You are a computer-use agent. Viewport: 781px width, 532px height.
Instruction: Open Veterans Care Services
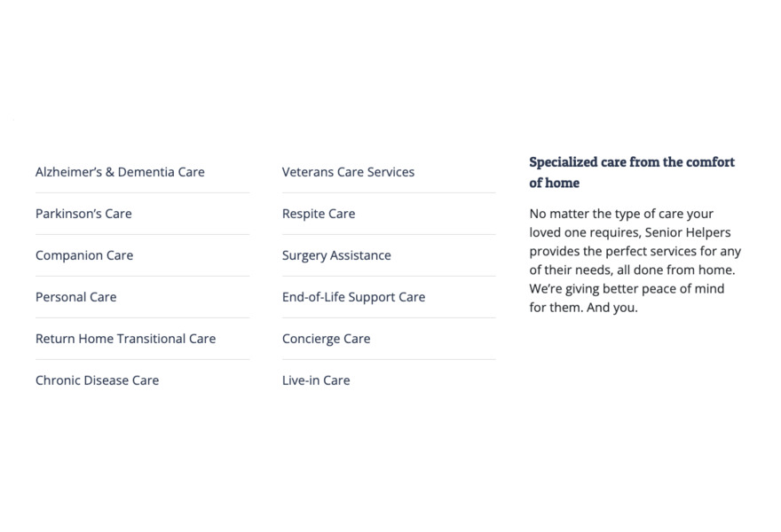click(x=348, y=172)
